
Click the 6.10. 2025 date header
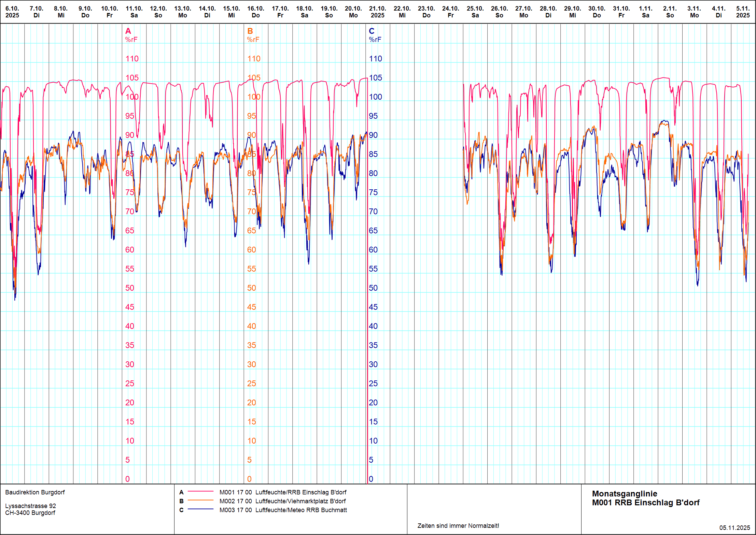click(12, 12)
